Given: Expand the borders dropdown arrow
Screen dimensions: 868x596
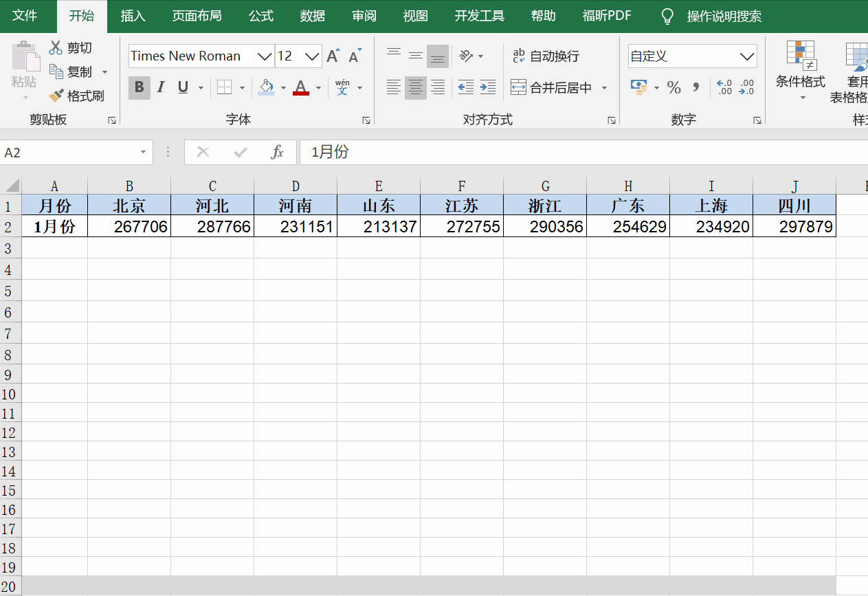Looking at the screenshot, I should pos(242,88).
